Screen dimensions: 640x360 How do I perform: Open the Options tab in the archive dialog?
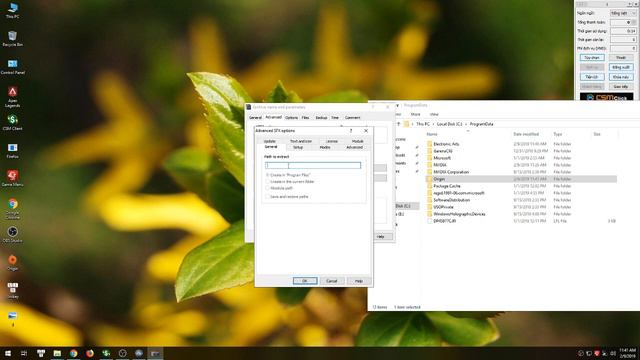[291, 118]
